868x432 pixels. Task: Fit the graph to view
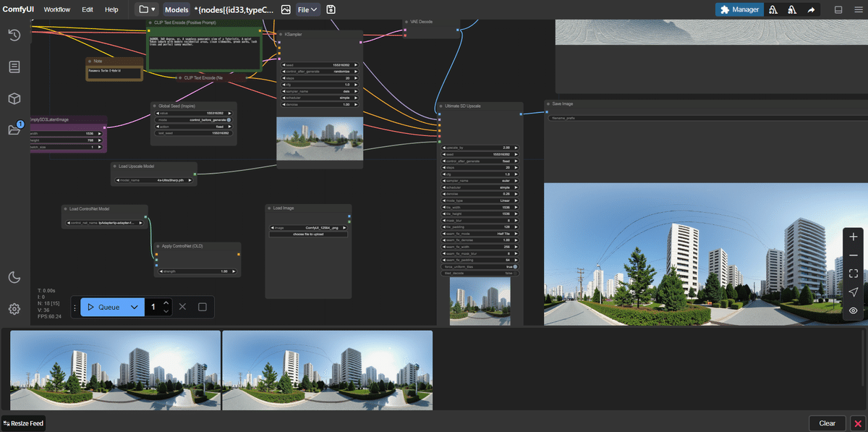pos(854,274)
